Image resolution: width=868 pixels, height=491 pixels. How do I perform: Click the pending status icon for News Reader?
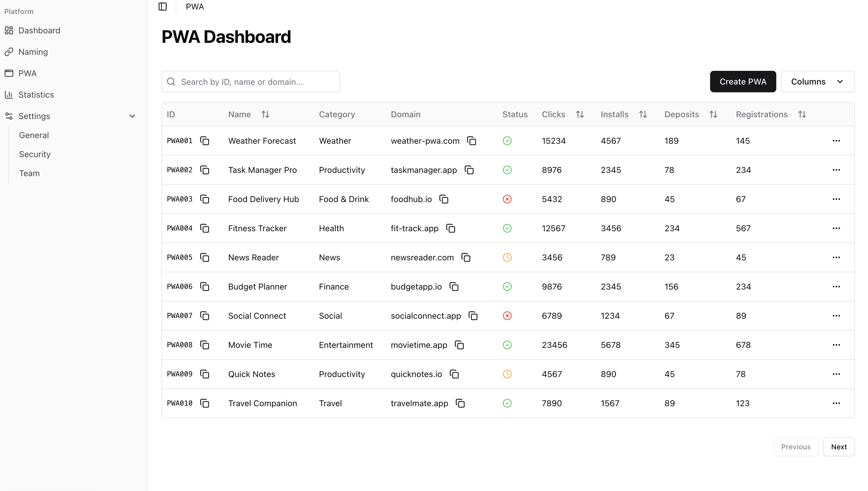(507, 257)
